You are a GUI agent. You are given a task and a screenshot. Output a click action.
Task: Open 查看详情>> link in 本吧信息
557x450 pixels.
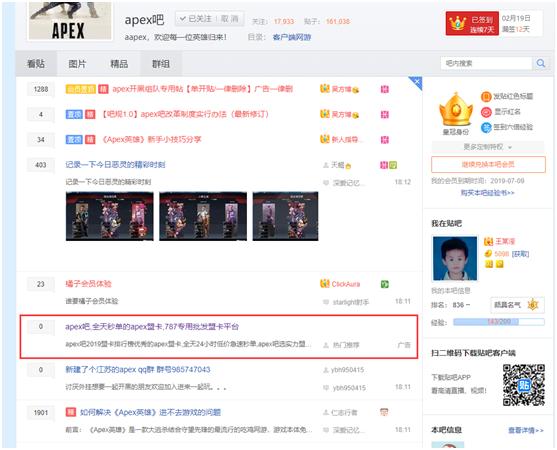(x=526, y=430)
